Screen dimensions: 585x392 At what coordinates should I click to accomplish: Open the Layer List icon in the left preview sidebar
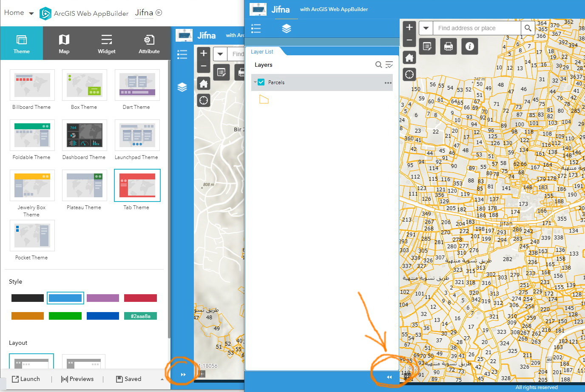[182, 87]
